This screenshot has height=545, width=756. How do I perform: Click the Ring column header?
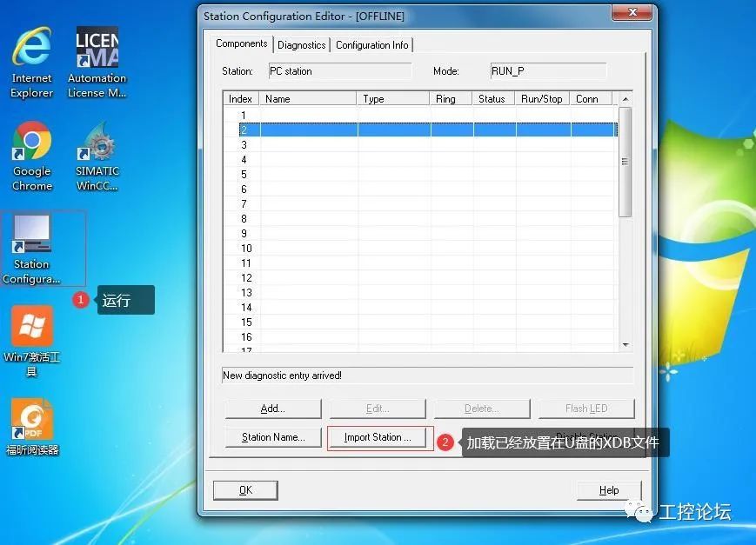(x=451, y=99)
